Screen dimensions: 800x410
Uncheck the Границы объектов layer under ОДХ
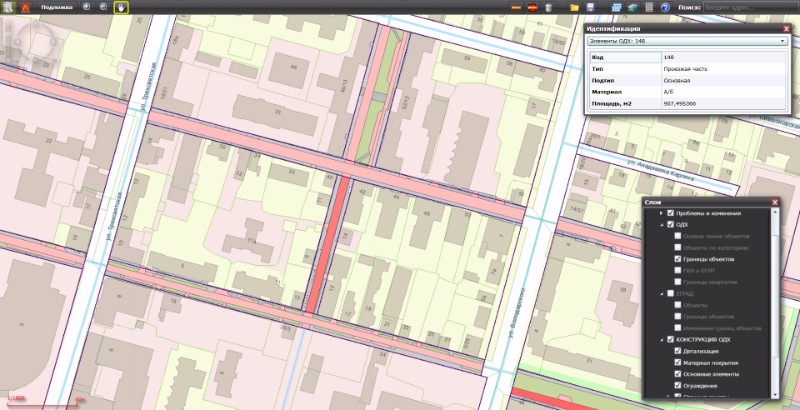(x=678, y=259)
